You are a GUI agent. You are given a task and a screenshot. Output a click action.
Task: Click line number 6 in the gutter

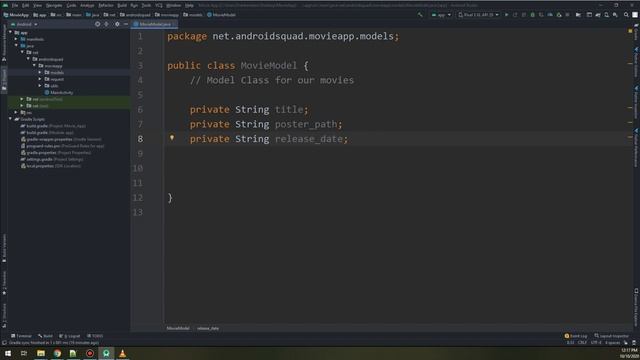pos(140,109)
